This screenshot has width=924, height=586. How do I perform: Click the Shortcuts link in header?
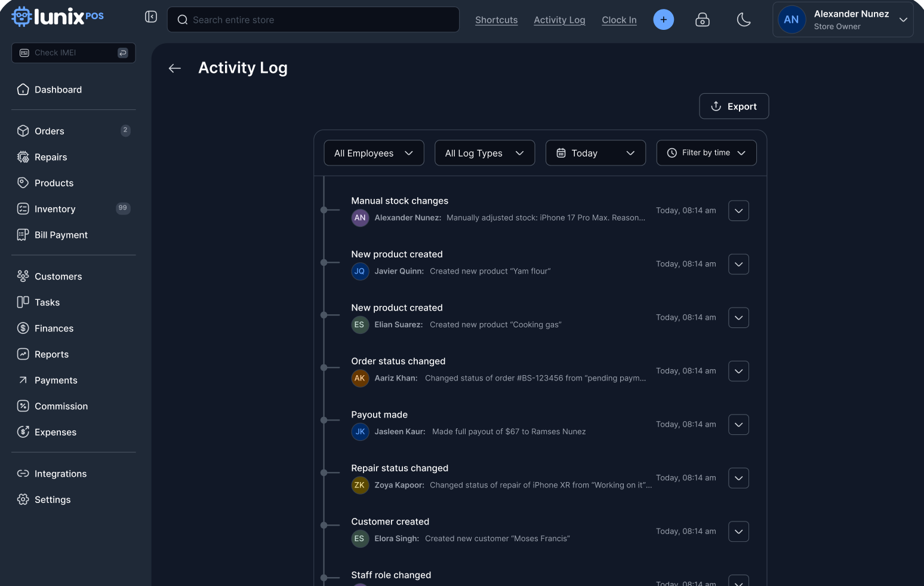click(x=496, y=20)
